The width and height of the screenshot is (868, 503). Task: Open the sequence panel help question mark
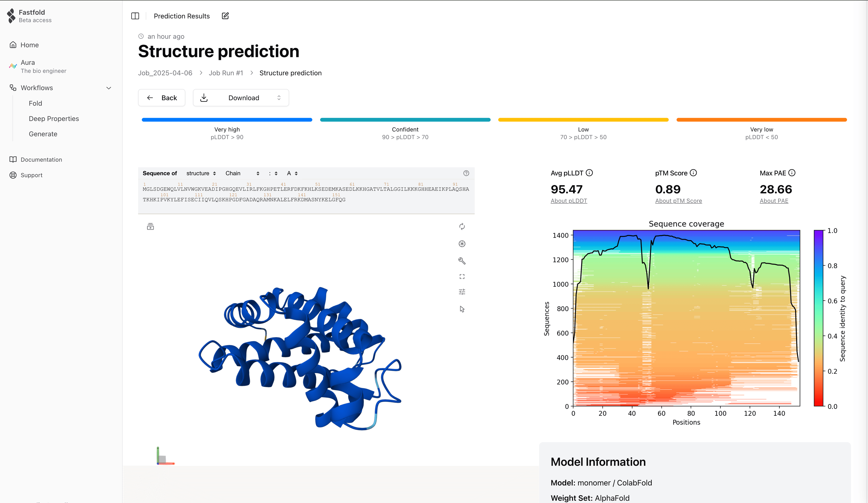[x=466, y=173]
